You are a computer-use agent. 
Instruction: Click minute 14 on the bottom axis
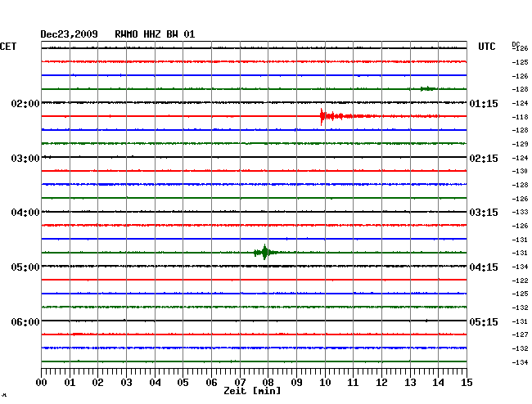point(438,383)
